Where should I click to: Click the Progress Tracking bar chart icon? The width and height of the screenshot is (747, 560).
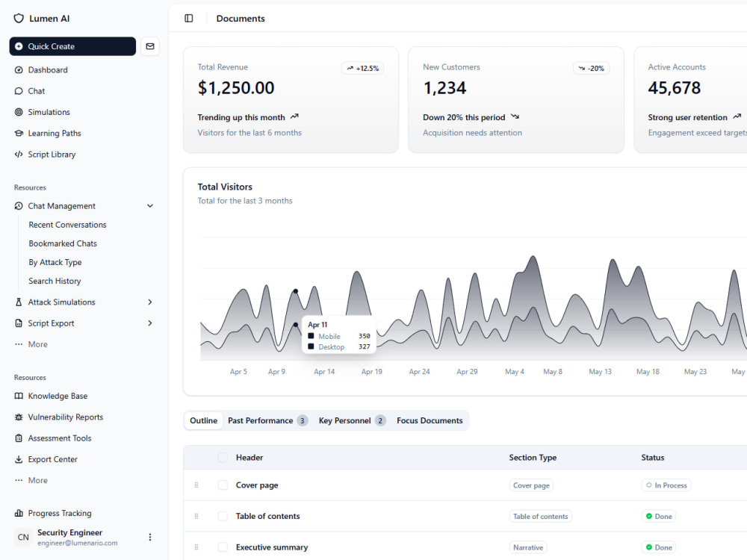19,513
